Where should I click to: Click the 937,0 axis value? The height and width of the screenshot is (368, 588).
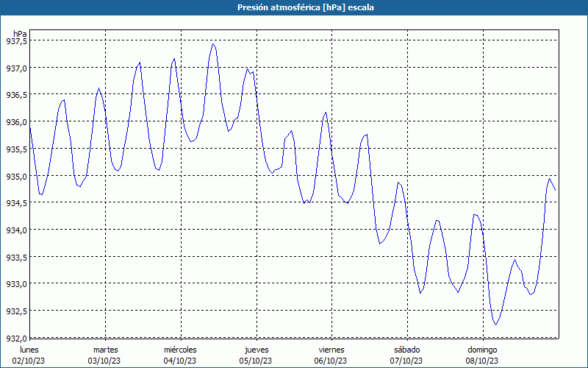17,68
